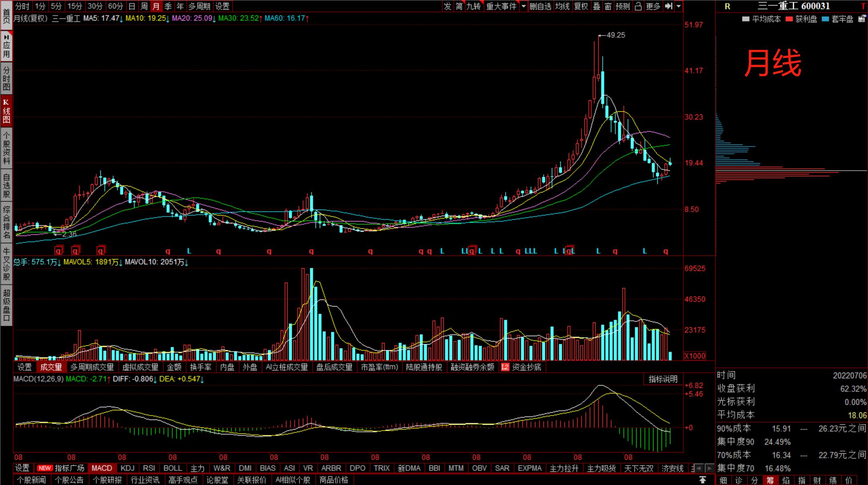Open 多周期 multi-period menu

pos(199,6)
